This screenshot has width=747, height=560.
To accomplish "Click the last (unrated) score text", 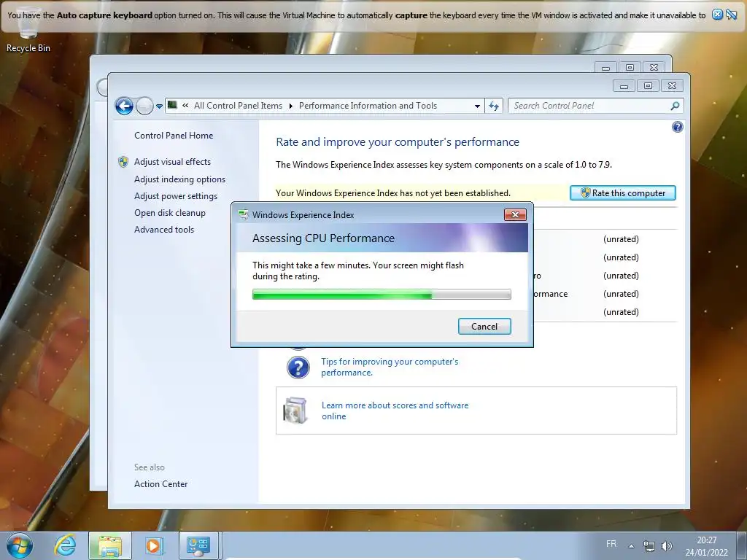I will pyautogui.click(x=621, y=312).
